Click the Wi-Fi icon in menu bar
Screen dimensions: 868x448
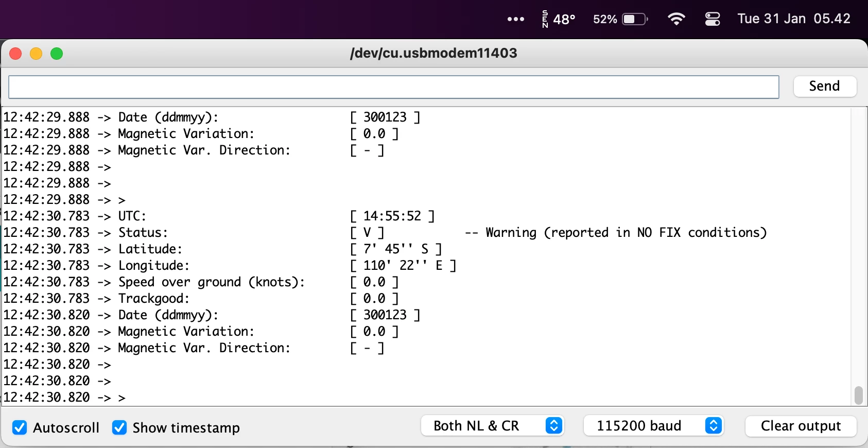pos(676,19)
